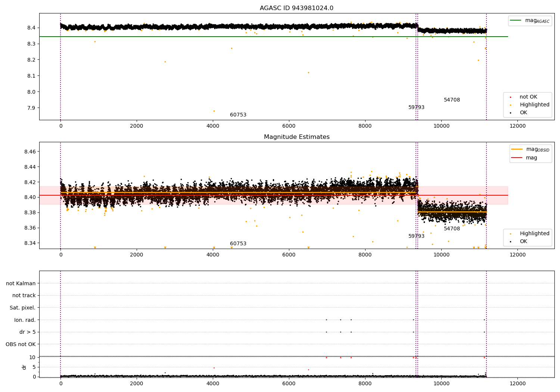Select 'Highlighted' legend entry in middle plot
This screenshot has height=392, width=560.
click(535, 234)
